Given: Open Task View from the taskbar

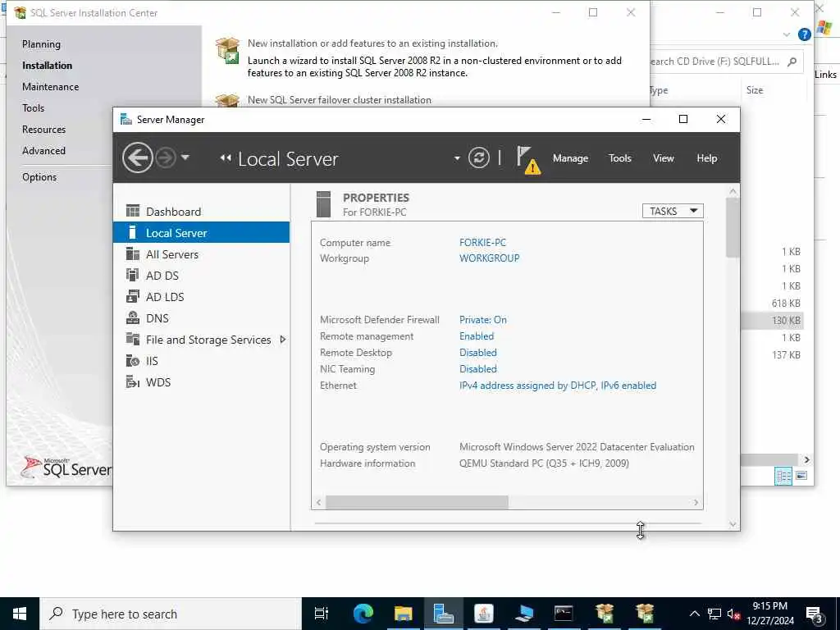Looking at the screenshot, I should [322, 614].
